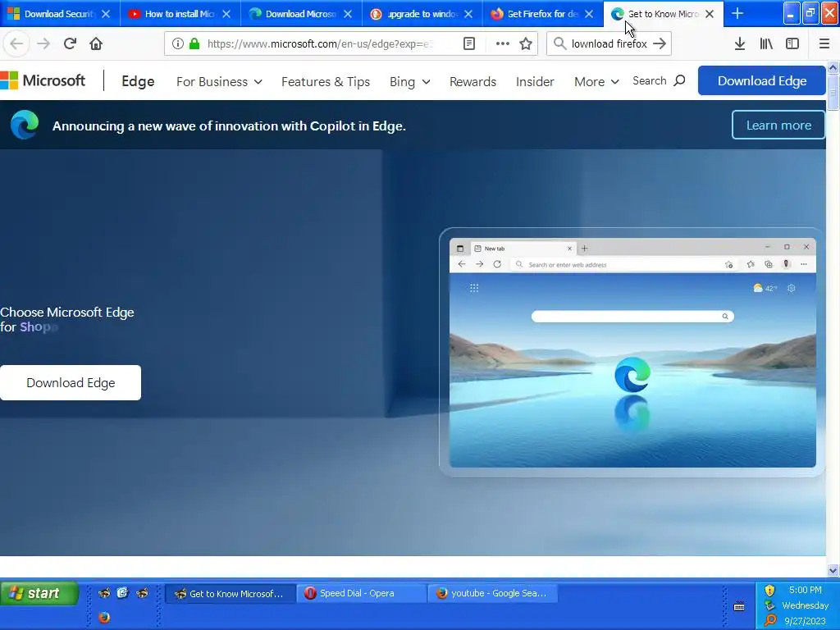840x630 pixels.
Task: Open the Insider link
Action: click(535, 82)
